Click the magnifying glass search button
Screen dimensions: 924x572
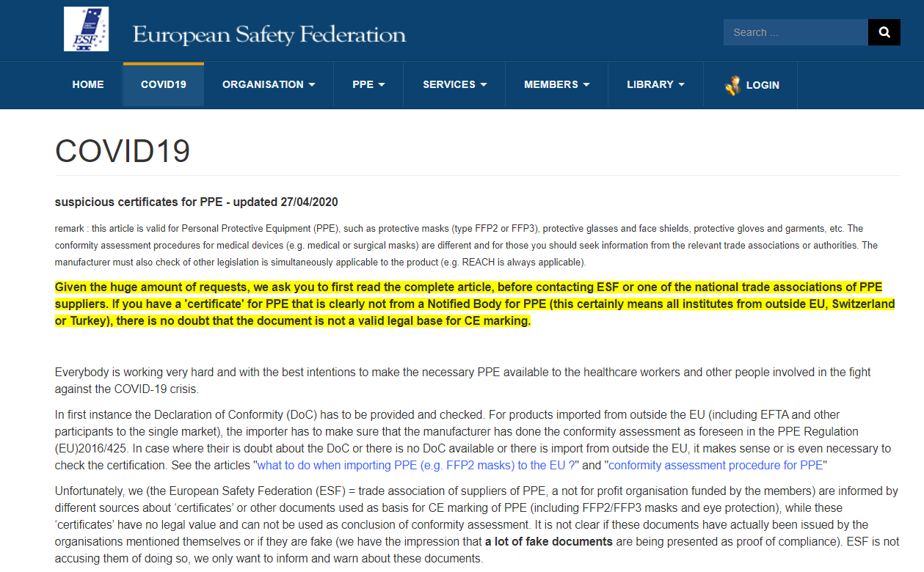[884, 32]
